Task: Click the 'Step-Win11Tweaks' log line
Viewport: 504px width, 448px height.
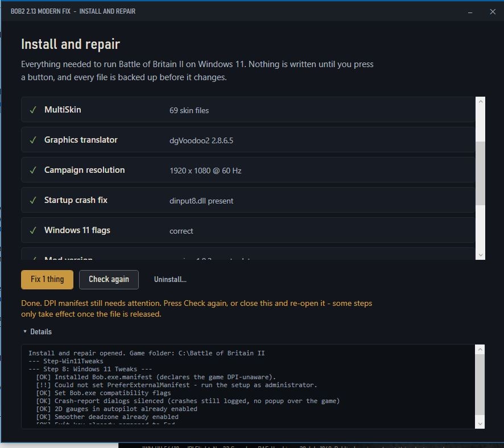Action: coord(66,361)
